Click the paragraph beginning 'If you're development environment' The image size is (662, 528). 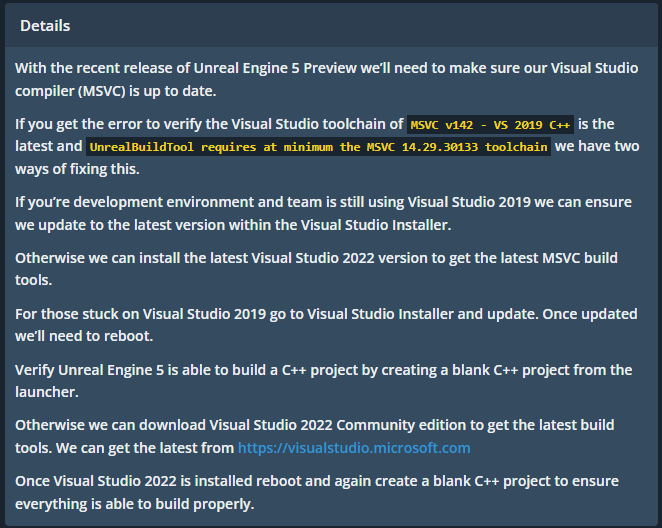coord(323,213)
